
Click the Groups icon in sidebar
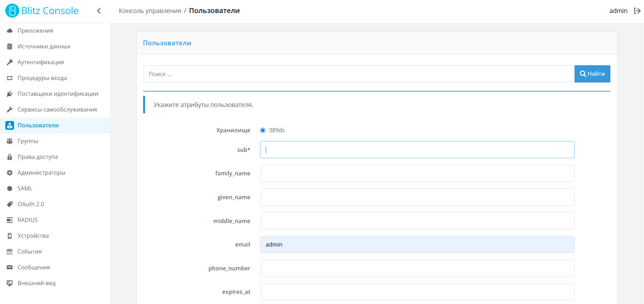point(10,141)
